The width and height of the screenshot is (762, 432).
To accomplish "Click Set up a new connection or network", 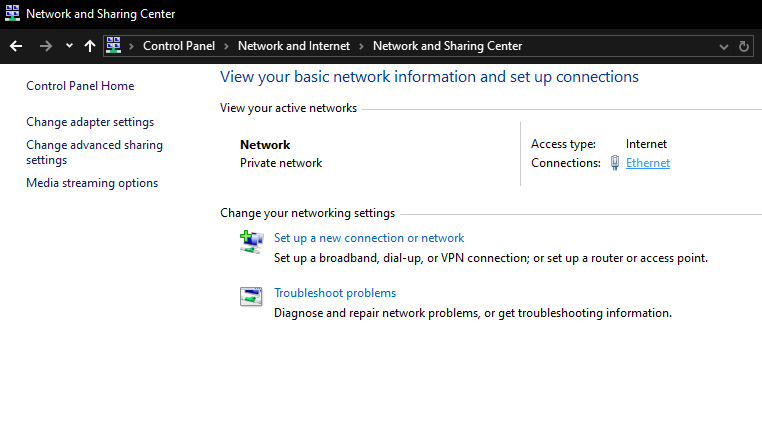I will coord(369,238).
